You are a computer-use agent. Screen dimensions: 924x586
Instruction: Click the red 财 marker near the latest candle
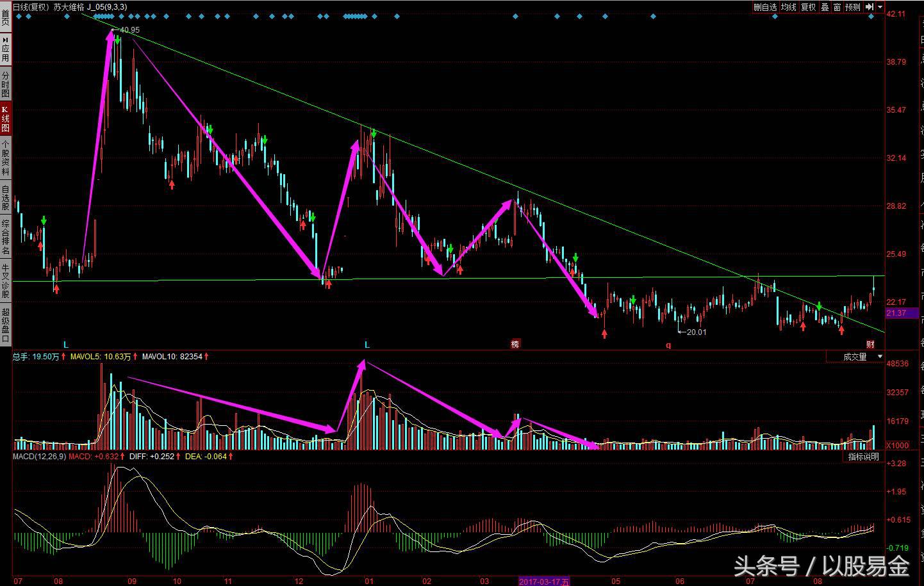(870, 345)
